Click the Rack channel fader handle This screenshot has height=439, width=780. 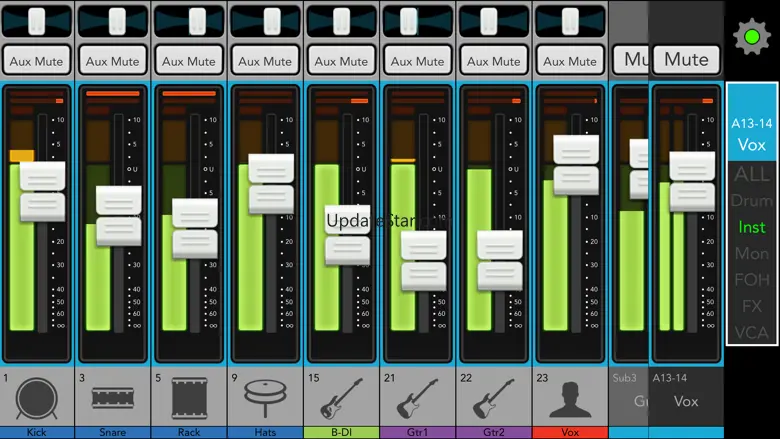[195, 229]
